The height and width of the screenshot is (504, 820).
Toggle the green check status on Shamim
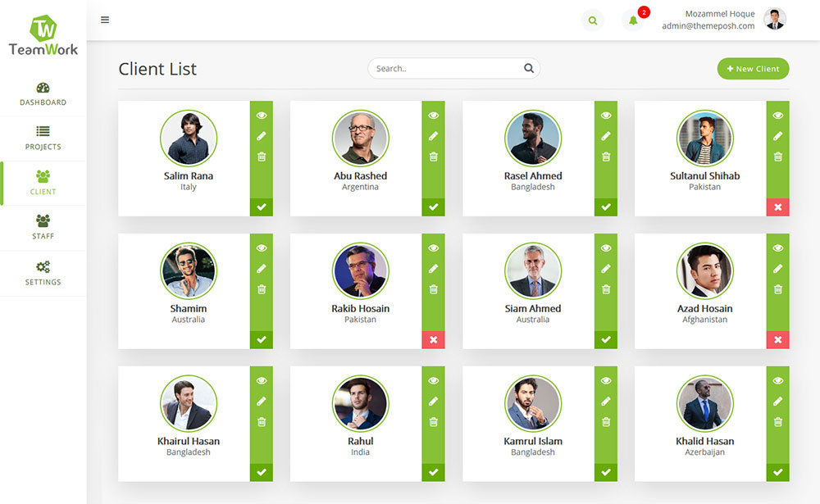tap(262, 339)
